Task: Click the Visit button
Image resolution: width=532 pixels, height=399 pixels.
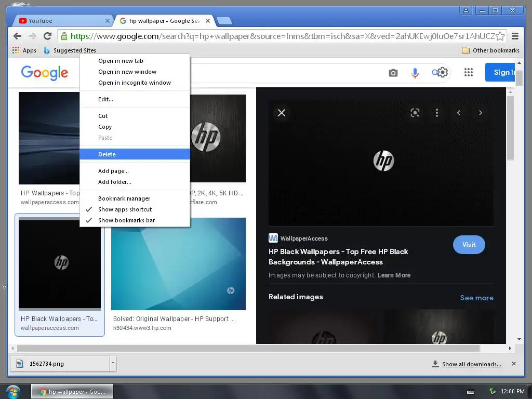Action: (469, 244)
